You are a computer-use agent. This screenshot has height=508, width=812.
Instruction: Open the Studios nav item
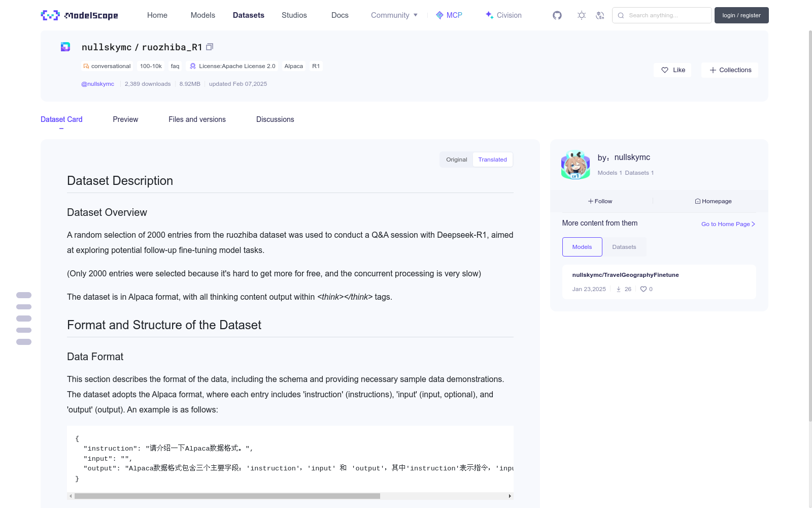294,15
